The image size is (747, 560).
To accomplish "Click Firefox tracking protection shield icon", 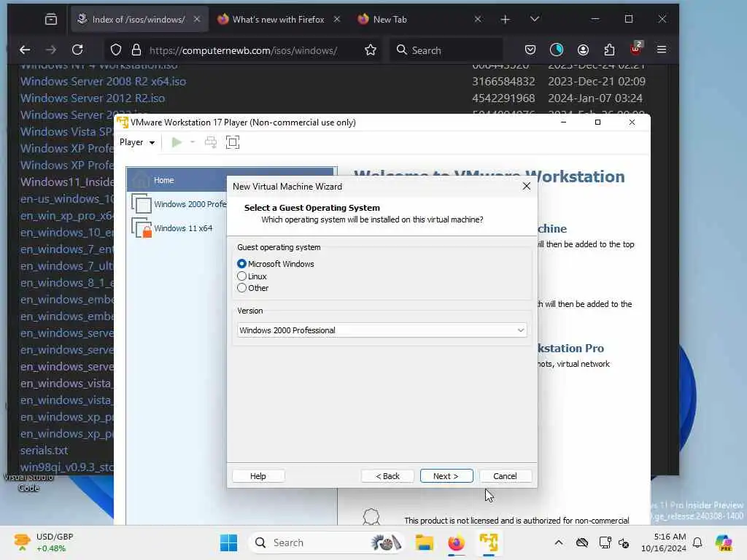I will 116,50.
